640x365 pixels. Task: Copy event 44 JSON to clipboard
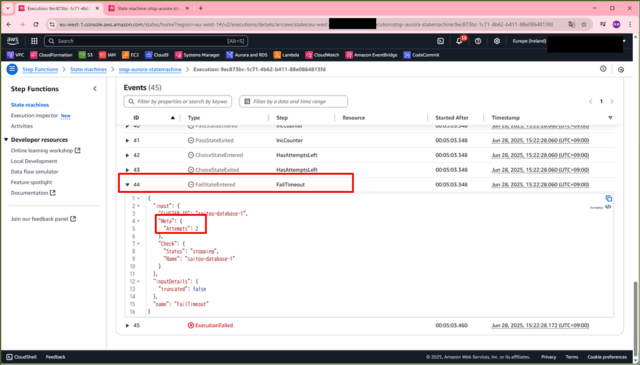609,198
